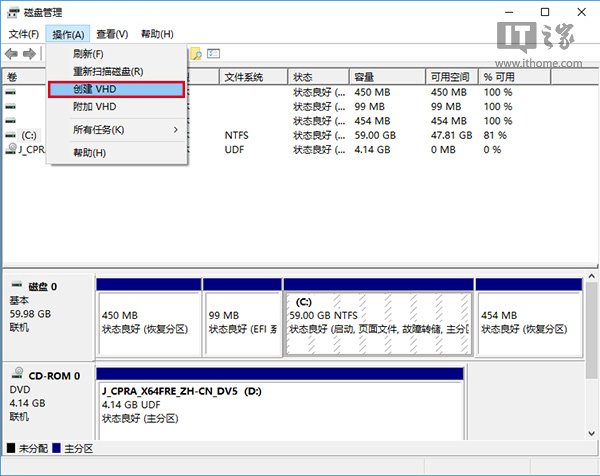Sort by the 可用空间 column header
This screenshot has height=476, width=600.
tap(451, 77)
